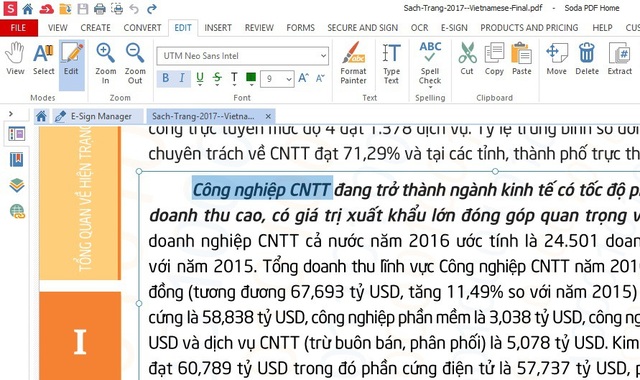This screenshot has height=380, width=640.
Task: Click the edit text box top handle
Action: click(495, 171)
